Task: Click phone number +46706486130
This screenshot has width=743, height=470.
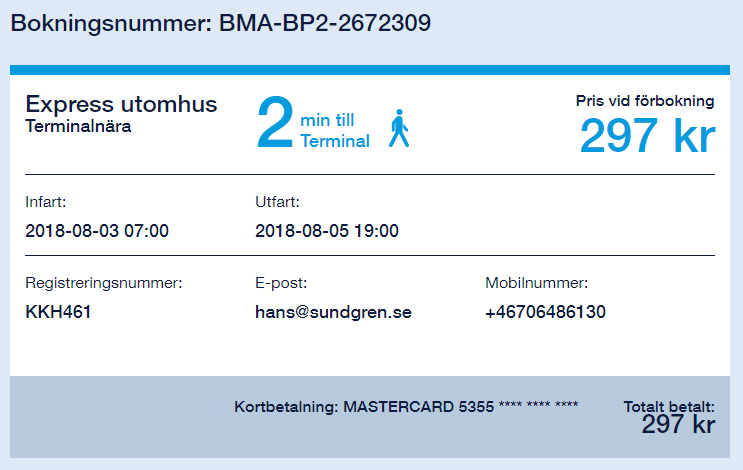Action: click(545, 312)
